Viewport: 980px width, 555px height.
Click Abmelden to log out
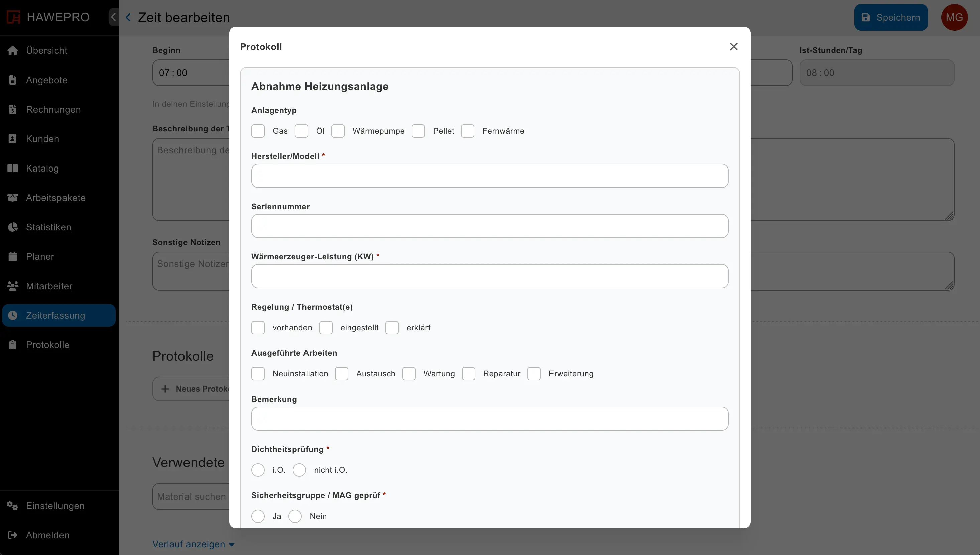[x=47, y=535]
